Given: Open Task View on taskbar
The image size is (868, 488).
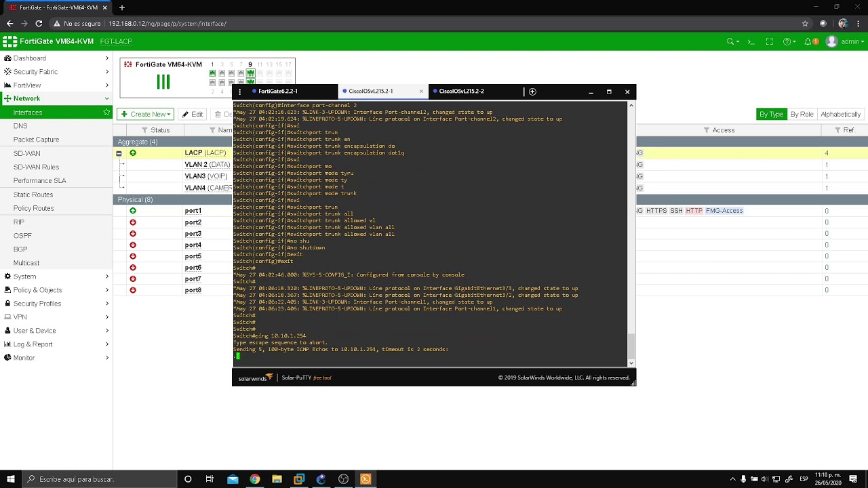Looking at the screenshot, I should (210, 479).
